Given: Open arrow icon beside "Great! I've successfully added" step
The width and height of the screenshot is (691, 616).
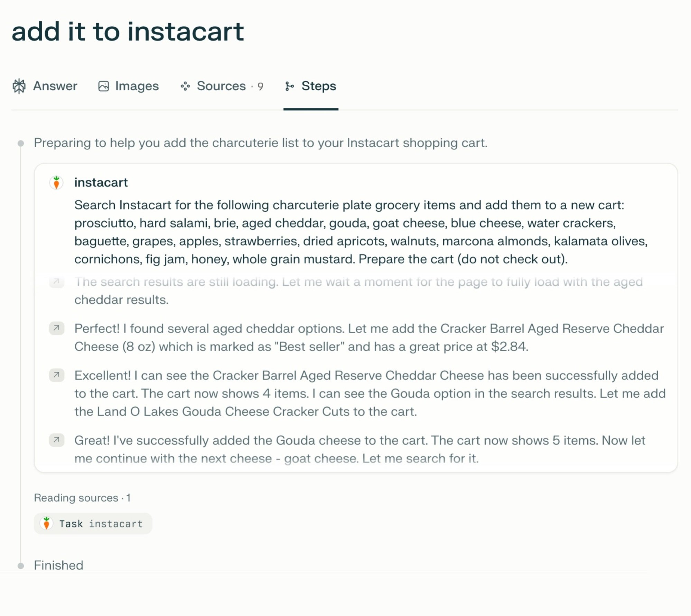Looking at the screenshot, I should tap(57, 440).
